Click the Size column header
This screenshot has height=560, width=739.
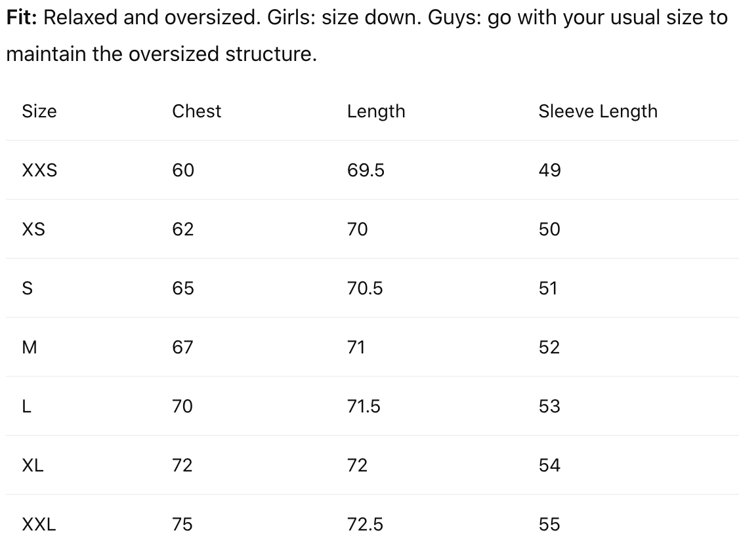(x=39, y=111)
